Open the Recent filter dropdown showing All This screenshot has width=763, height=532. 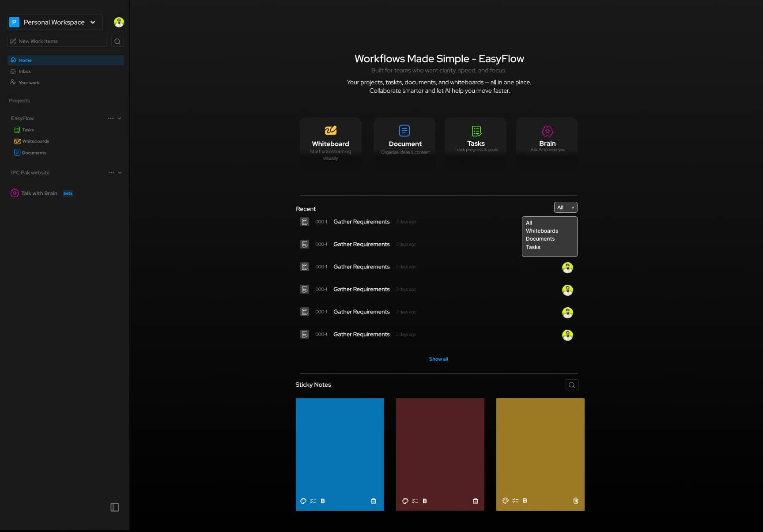click(x=566, y=208)
